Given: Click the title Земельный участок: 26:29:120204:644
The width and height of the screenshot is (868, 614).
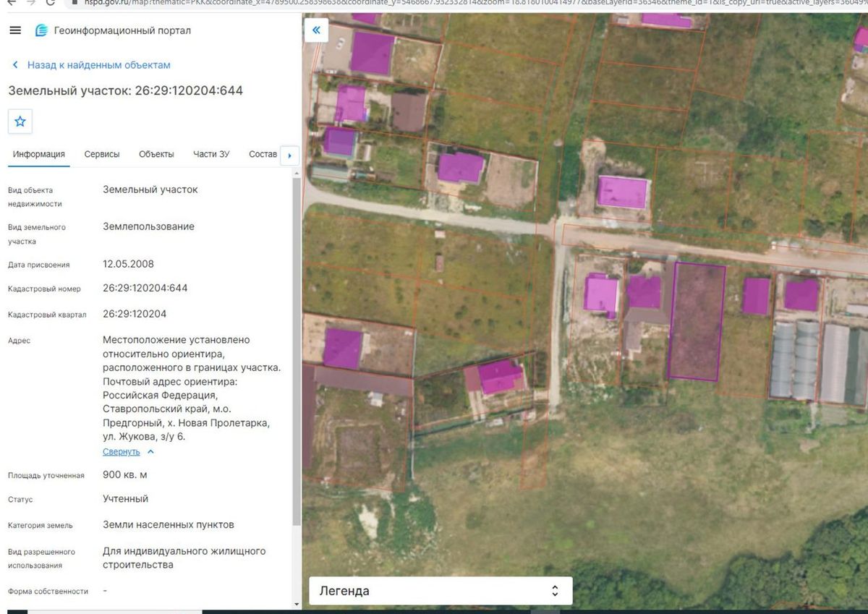Looking at the screenshot, I should (125, 91).
